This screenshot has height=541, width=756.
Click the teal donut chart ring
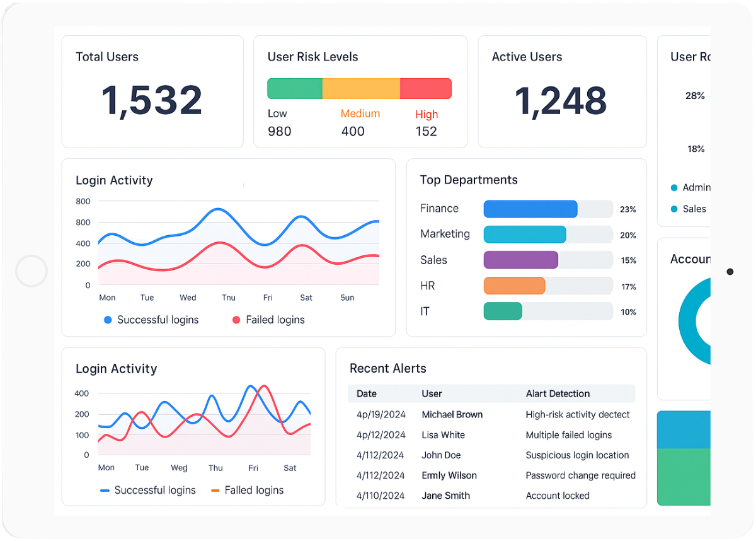[x=690, y=322]
